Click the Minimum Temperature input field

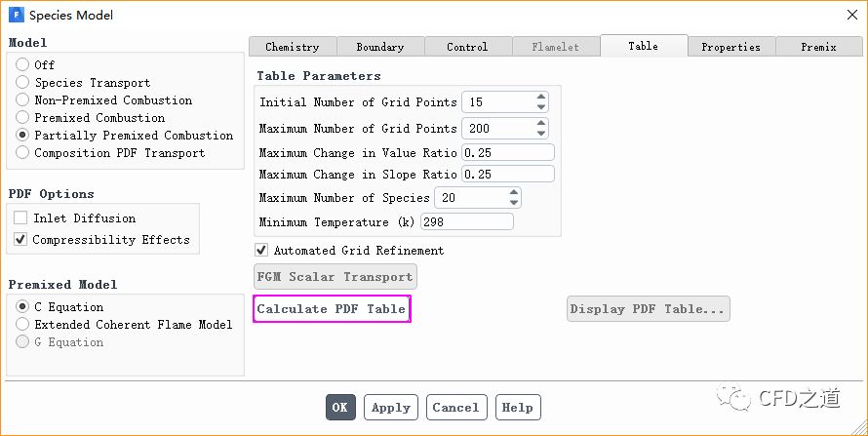(467, 222)
